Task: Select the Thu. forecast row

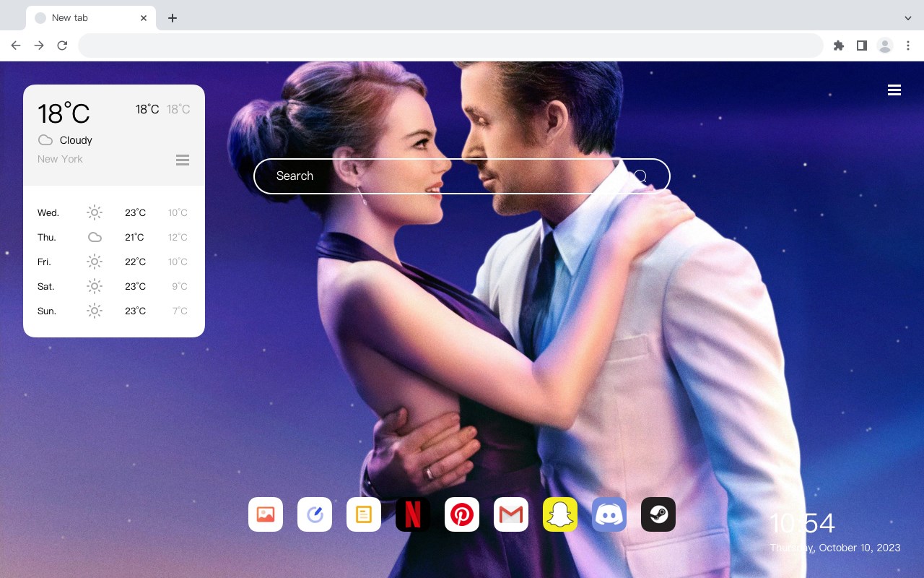Action: (x=113, y=237)
